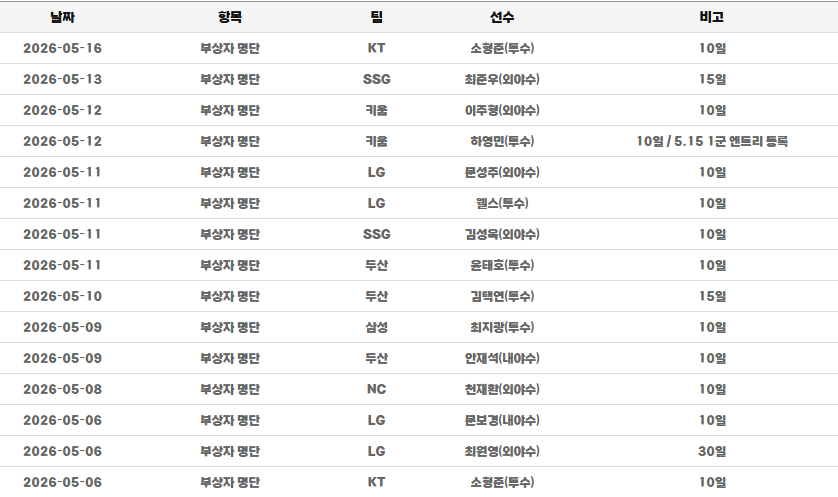Click the 2026-05-16 date cell
Screen dimensions: 838x497
click(63, 48)
